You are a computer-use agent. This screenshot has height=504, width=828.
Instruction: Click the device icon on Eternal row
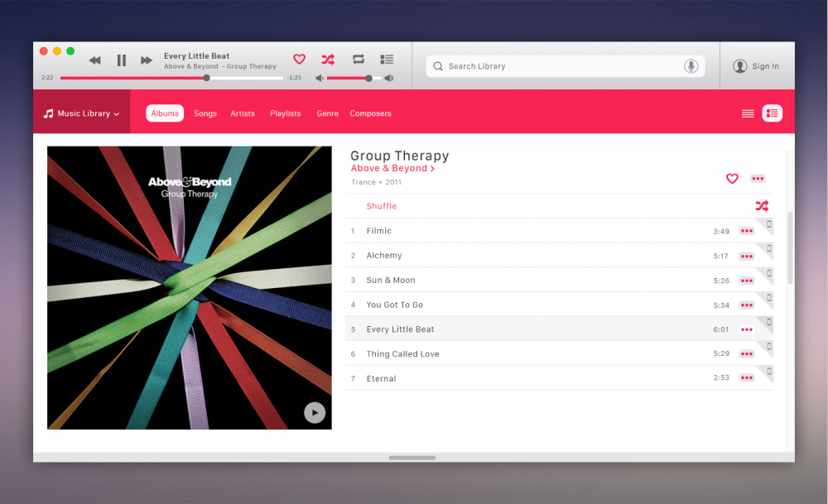[x=769, y=372]
